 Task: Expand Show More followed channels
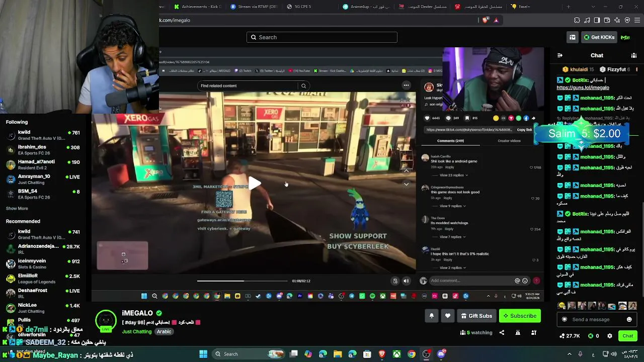coord(17,208)
